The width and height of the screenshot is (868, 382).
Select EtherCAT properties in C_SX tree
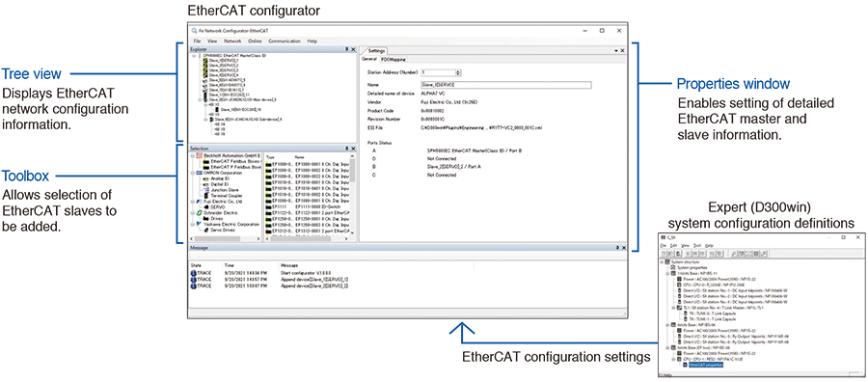click(x=705, y=365)
